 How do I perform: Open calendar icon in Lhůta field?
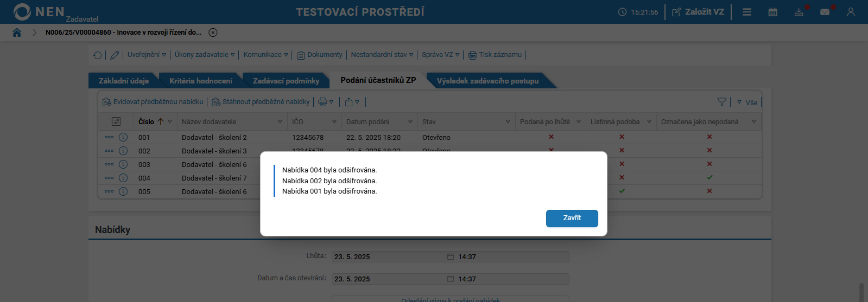click(451, 256)
